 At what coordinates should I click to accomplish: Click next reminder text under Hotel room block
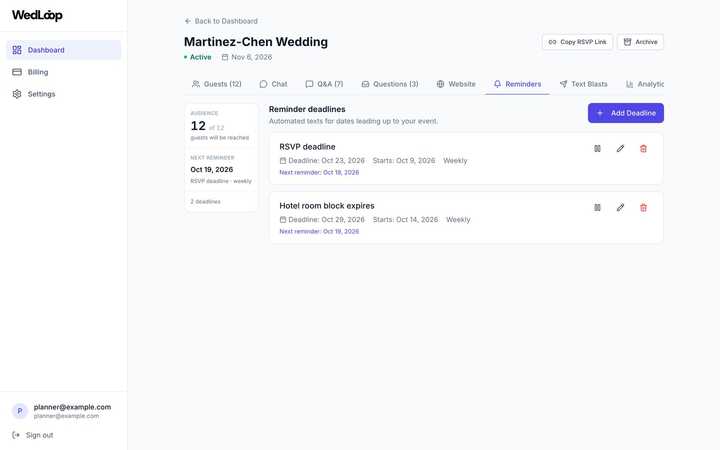point(319,231)
